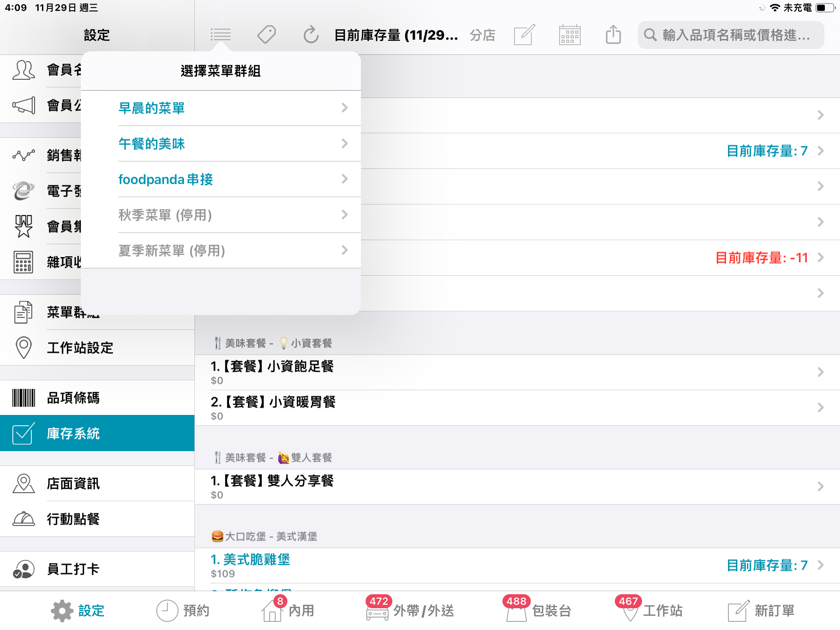Select 夏季新菜單 (停用) menu group
This screenshot has height=630, width=840.
click(x=220, y=250)
